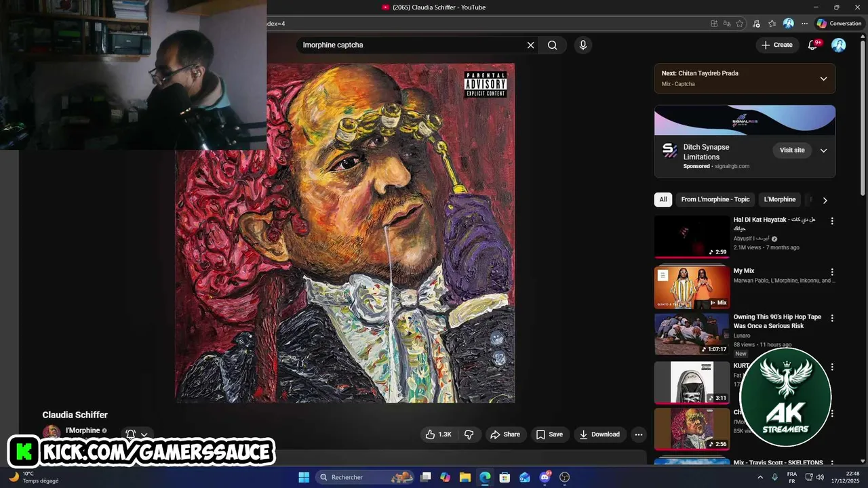Add page to favorites with star
The image size is (868, 488).
tap(740, 23)
